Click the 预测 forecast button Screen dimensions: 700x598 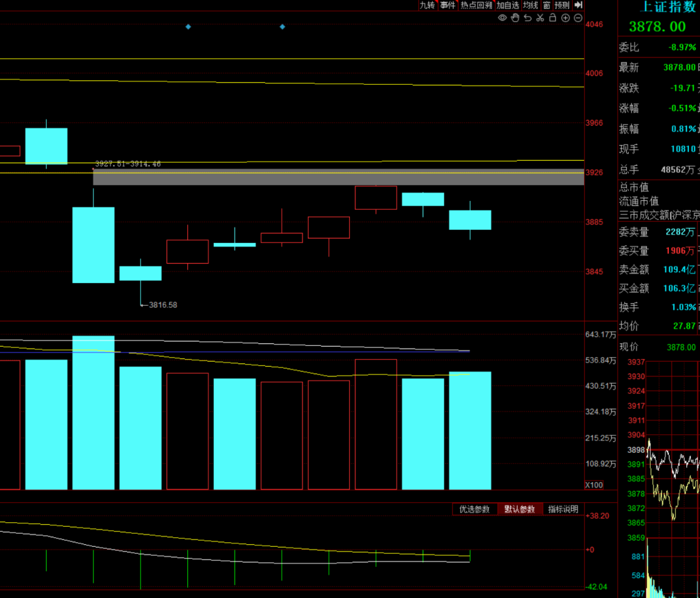(x=562, y=5)
